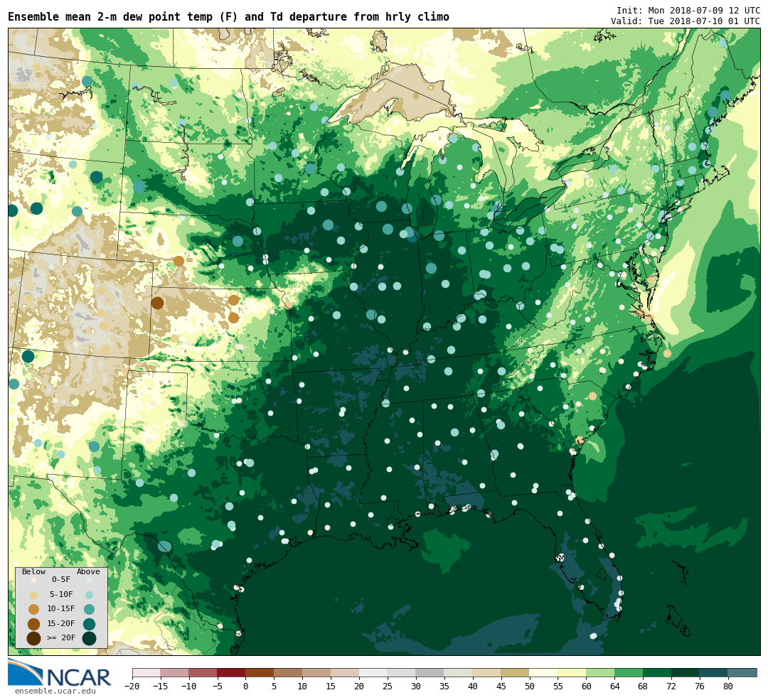Viewport: 768px width, 700px height.
Task: Click the 'Above' legend heading
Action: pyautogui.click(x=88, y=571)
